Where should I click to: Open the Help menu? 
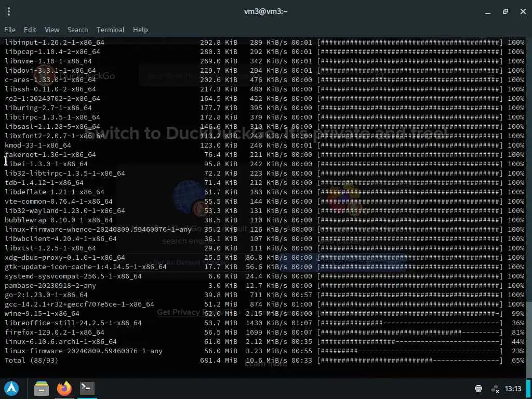tap(140, 30)
